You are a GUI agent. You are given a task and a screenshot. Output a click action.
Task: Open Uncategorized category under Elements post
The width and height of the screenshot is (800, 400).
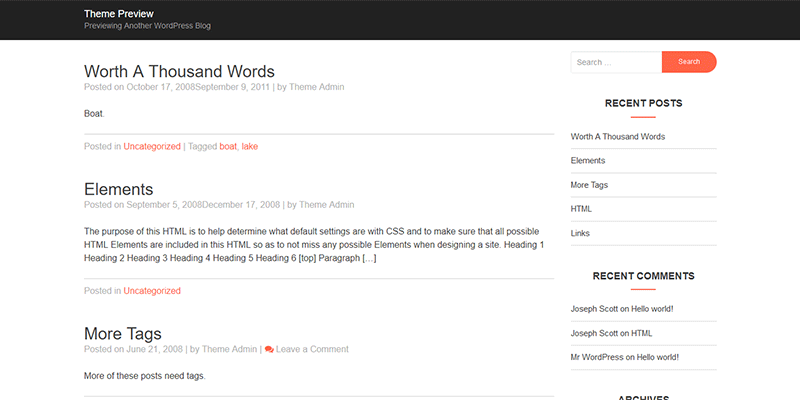152,291
